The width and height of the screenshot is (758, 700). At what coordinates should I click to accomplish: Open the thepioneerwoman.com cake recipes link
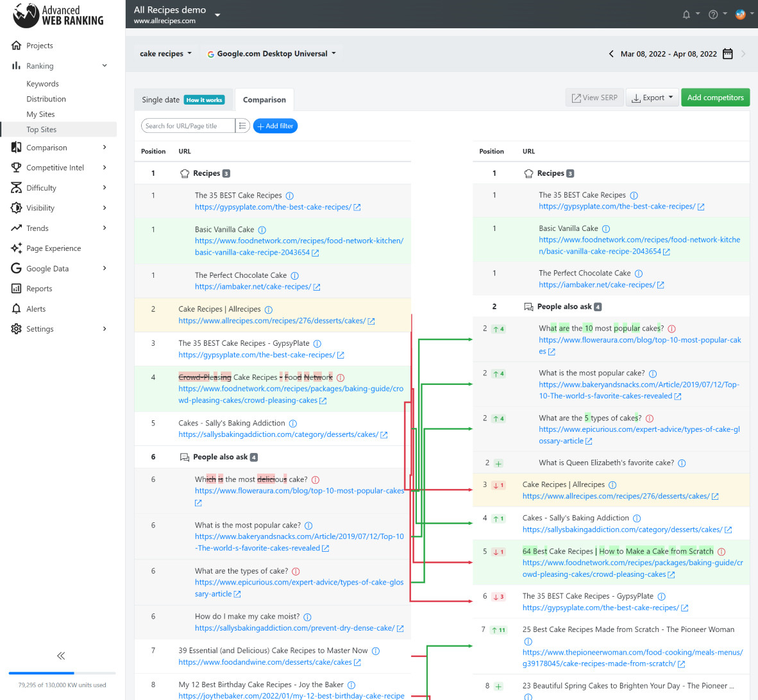pyautogui.click(x=632, y=658)
